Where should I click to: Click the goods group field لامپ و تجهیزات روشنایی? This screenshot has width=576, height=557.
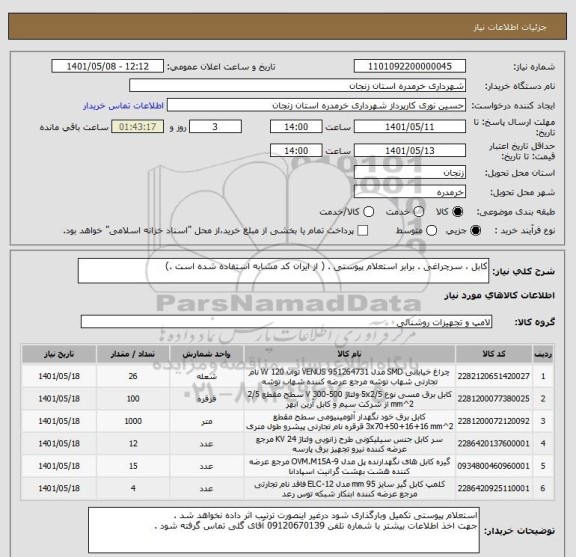(286, 322)
